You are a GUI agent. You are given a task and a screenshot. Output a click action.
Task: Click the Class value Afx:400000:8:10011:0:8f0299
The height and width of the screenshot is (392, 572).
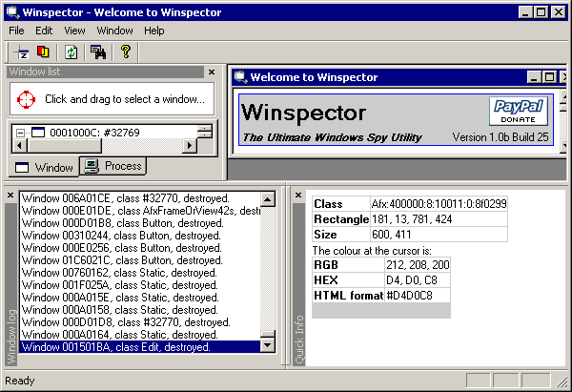point(439,204)
